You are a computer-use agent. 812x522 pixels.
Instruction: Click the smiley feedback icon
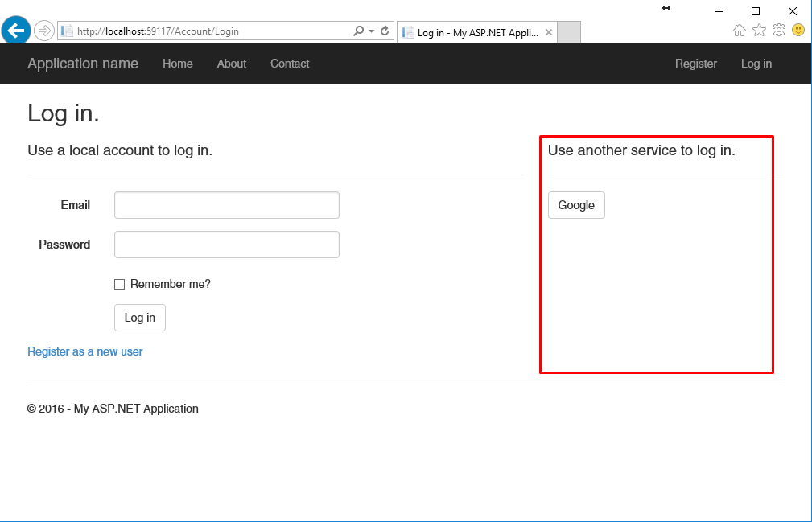(798, 31)
